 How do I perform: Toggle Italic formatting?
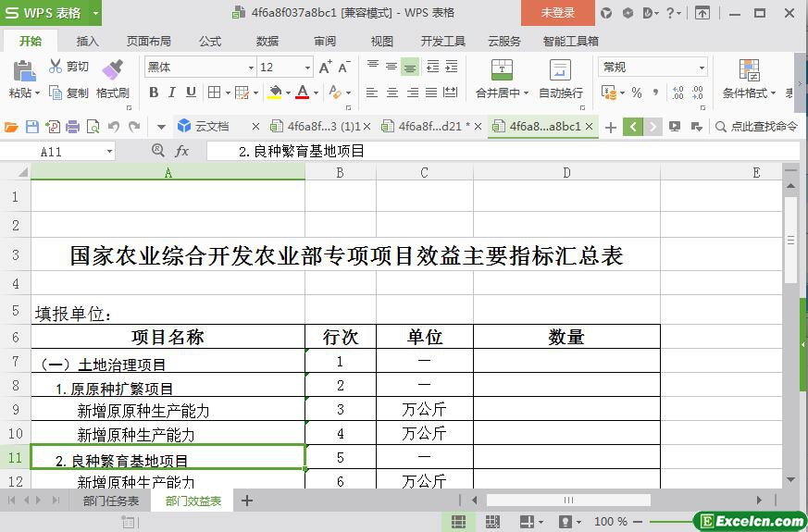(172, 93)
